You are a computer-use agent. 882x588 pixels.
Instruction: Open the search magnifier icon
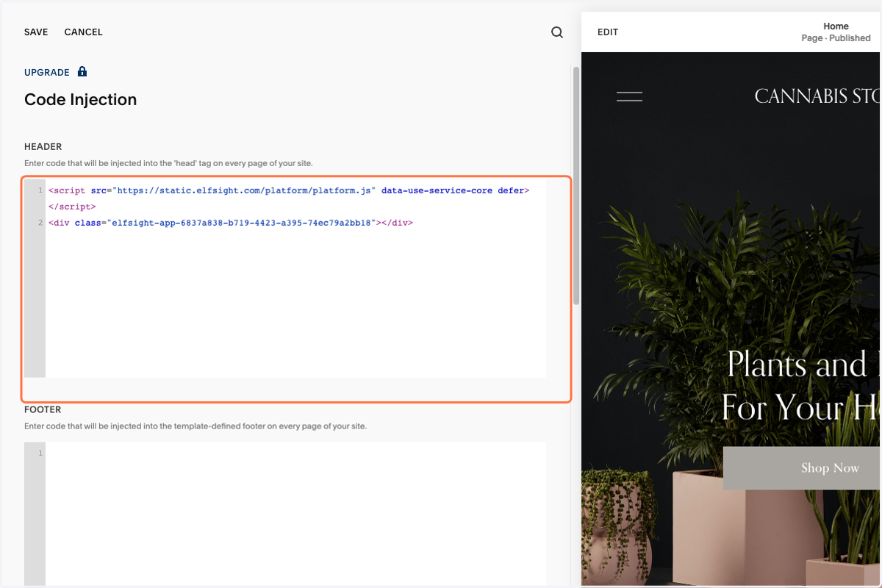pos(557,32)
